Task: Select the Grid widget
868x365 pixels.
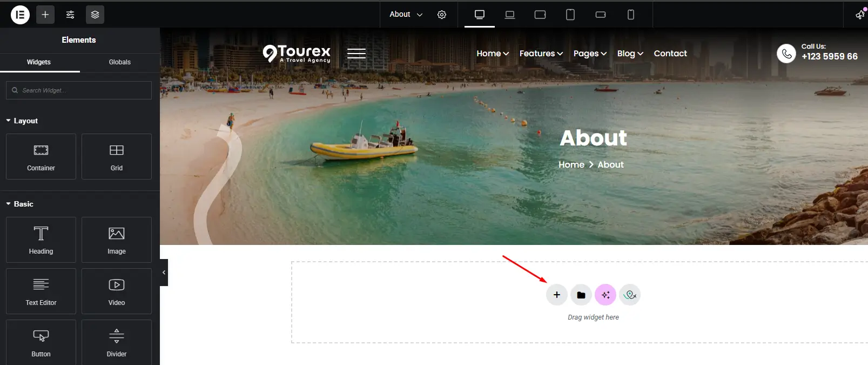Action: (x=117, y=157)
